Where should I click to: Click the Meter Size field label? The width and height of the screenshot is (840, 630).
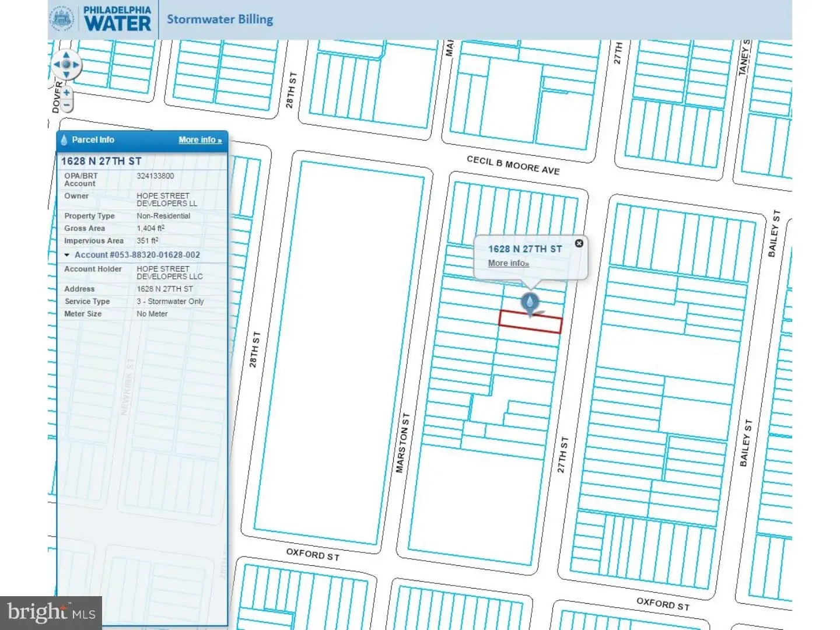click(83, 314)
